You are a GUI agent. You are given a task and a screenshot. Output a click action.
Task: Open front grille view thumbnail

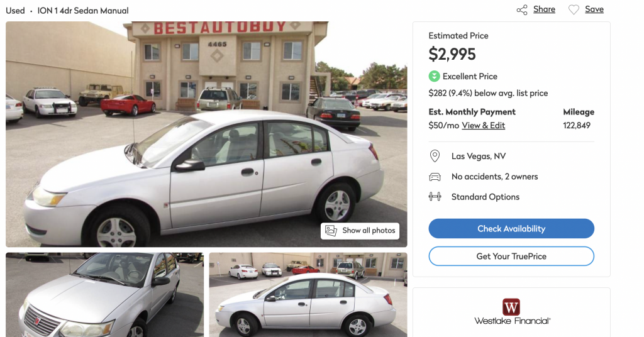[x=105, y=295]
